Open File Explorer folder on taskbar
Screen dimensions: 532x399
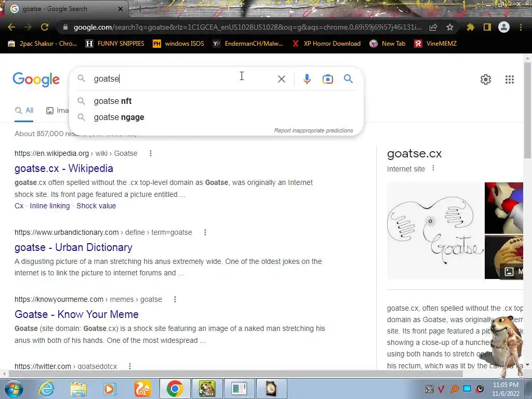point(78,389)
